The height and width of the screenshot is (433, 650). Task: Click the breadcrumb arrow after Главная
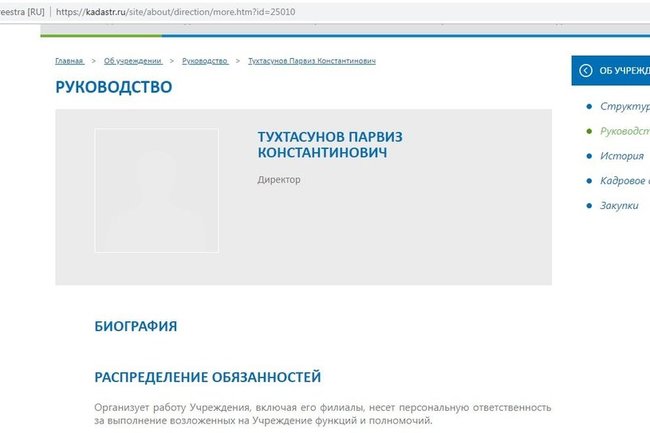(x=93, y=61)
